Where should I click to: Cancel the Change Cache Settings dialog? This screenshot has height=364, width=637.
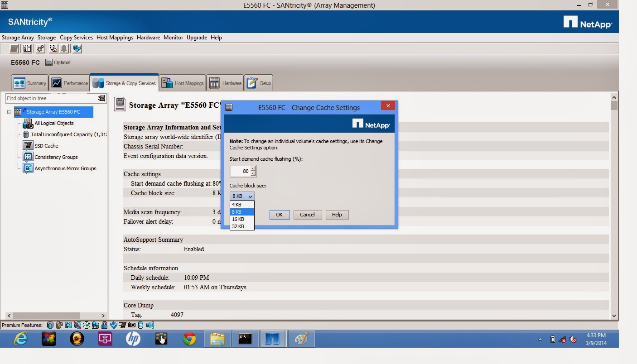coord(307,215)
